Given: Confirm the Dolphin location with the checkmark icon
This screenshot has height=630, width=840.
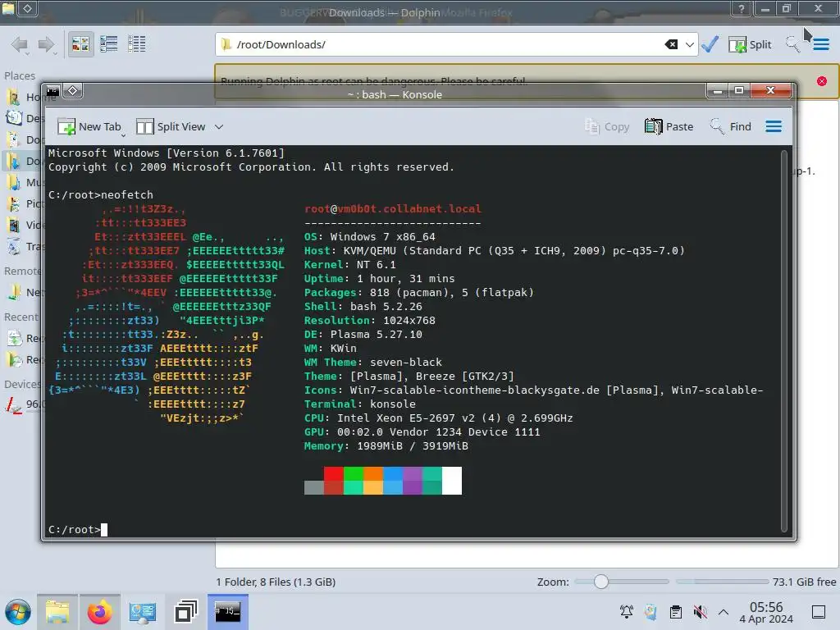Looking at the screenshot, I should (710, 44).
